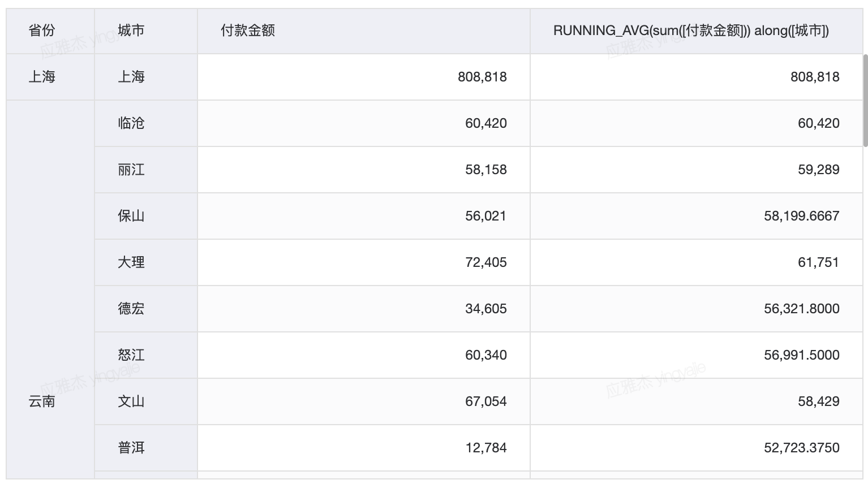Click running average 808,818 for 上海
Image resolution: width=868 pixels, height=484 pixels.
tap(697, 77)
